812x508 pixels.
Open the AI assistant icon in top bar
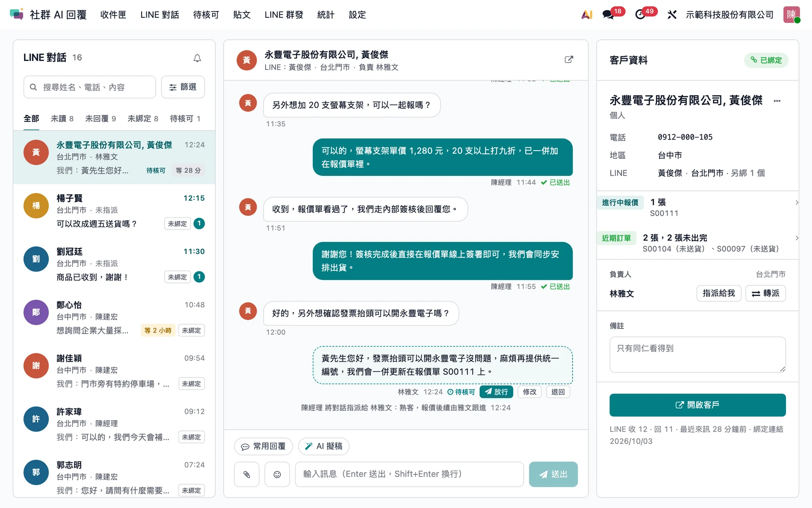[587, 15]
